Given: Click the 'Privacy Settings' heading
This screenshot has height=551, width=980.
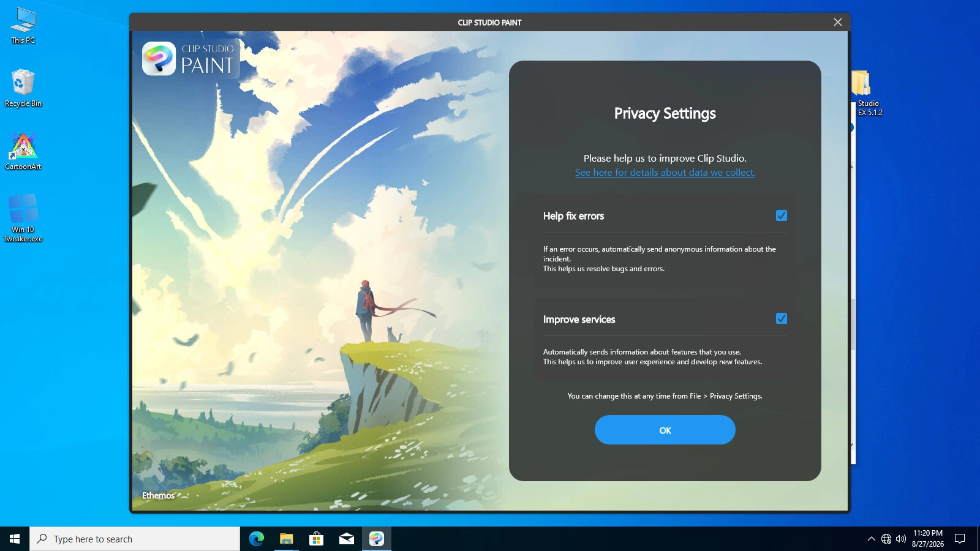Looking at the screenshot, I should point(665,114).
